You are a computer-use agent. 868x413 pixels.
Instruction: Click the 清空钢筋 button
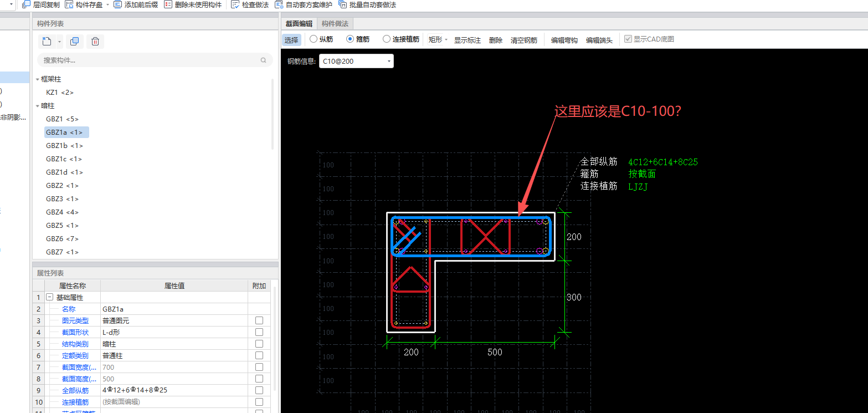524,40
